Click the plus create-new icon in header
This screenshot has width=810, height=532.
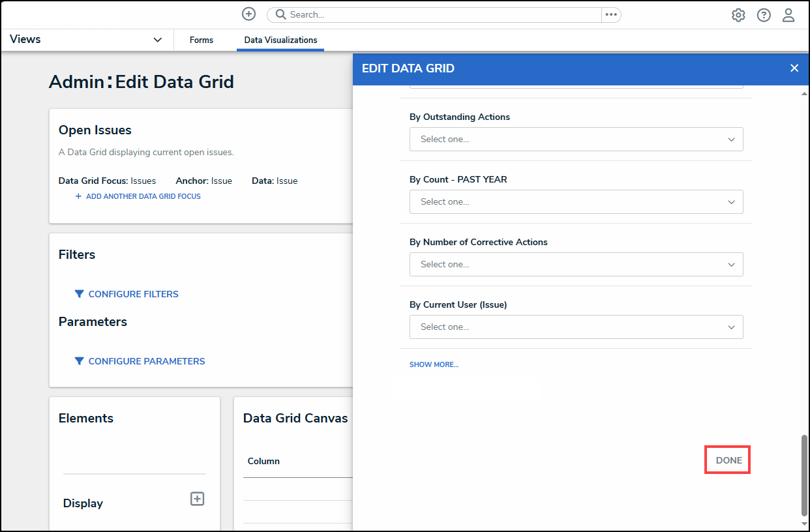[248, 14]
